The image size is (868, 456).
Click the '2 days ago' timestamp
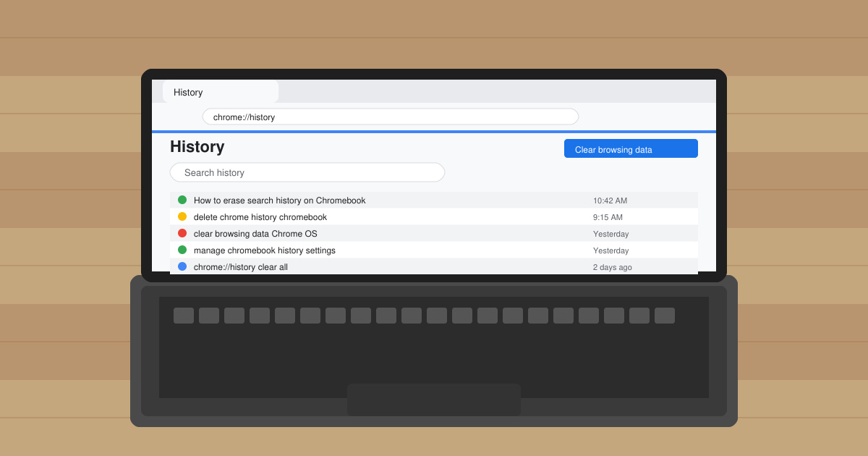coord(612,267)
